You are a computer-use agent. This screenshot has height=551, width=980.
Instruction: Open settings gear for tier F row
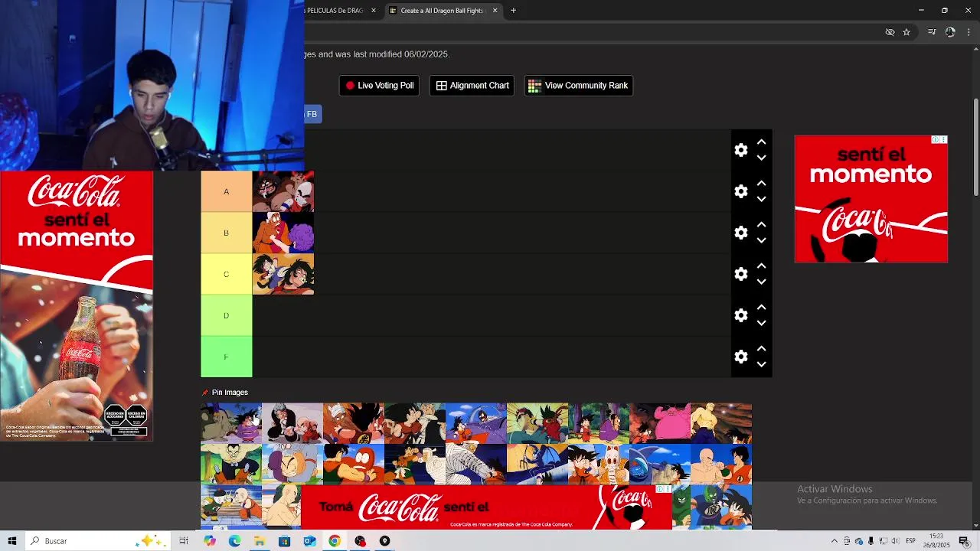tap(740, 357)
